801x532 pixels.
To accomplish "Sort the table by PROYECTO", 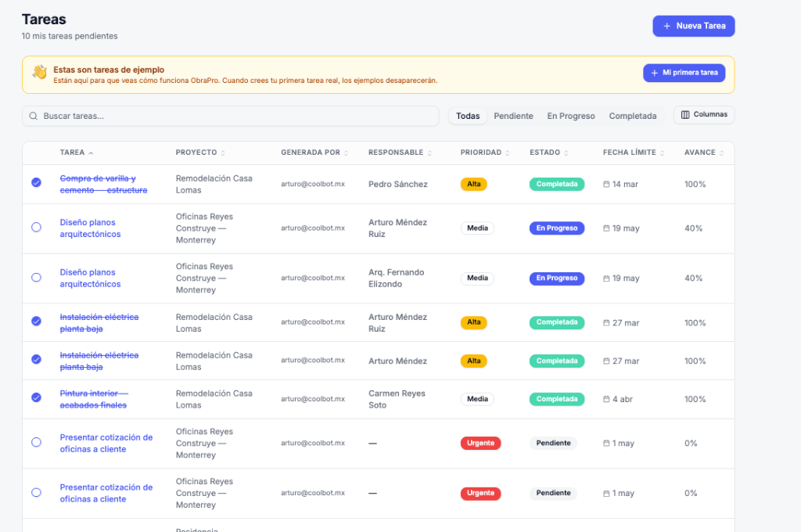I will [223, 153].
